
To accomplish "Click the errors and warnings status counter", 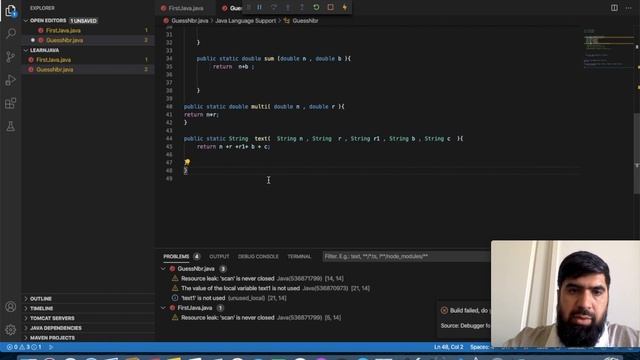I will [x=24, y=347].
